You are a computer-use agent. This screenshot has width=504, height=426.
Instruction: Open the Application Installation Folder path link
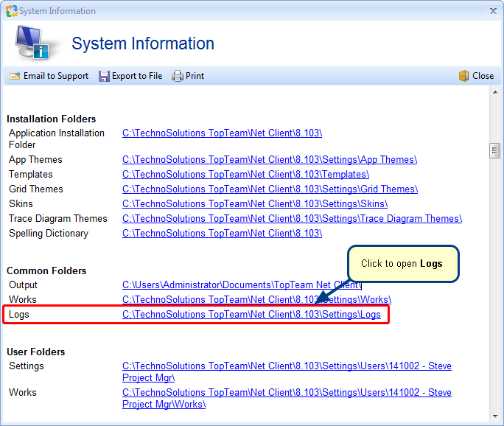(x=222, y=133)
